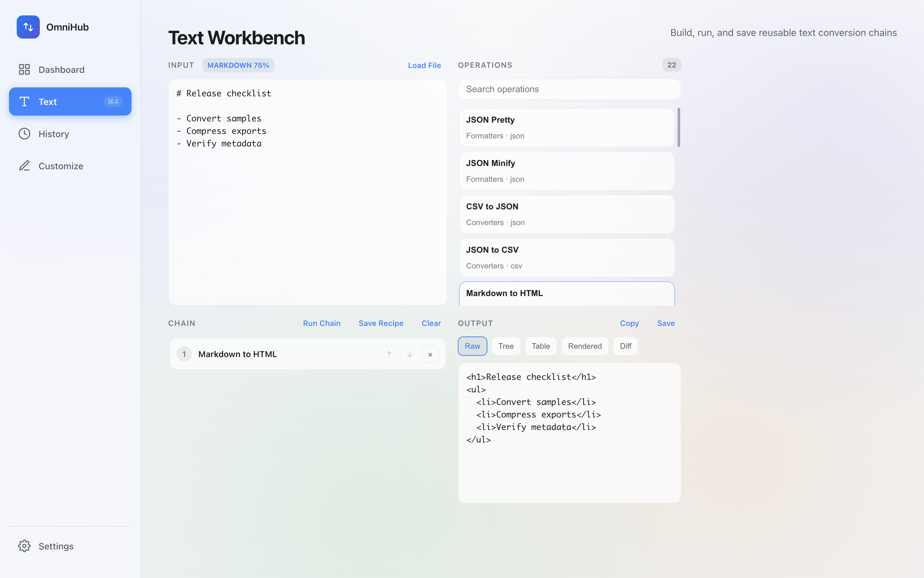The width and height of the screenshot is (924, 578).
Task: Click the Customize label in sidebar
Action: [x=61, y=166]
